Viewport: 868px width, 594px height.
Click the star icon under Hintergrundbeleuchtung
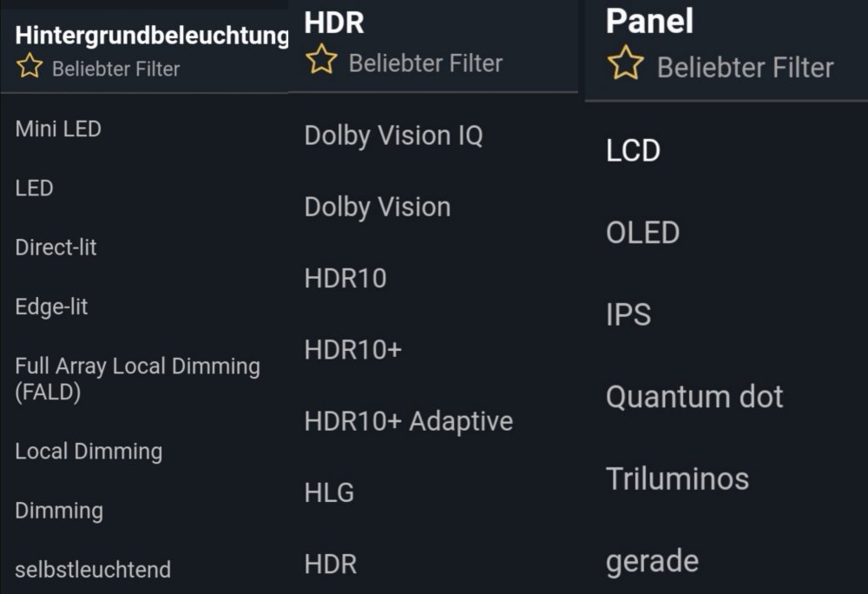coord(30,67)
